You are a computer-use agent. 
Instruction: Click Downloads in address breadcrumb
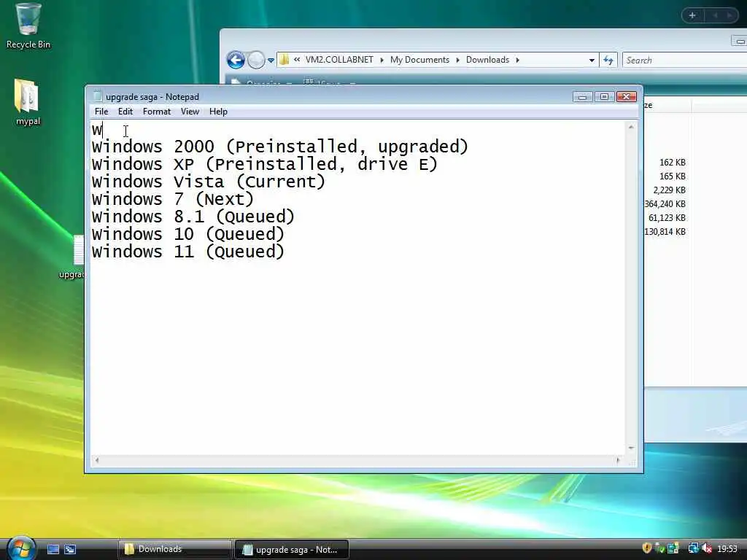tap(487, 60)
